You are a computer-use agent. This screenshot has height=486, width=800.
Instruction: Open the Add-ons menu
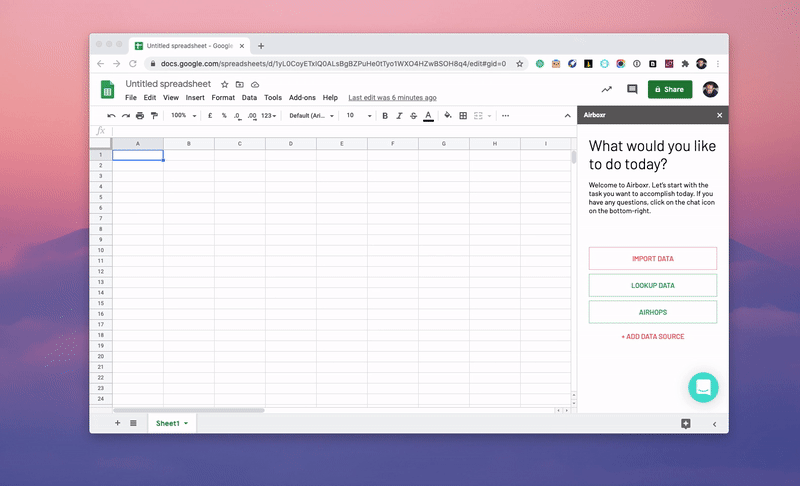(302, 97)
